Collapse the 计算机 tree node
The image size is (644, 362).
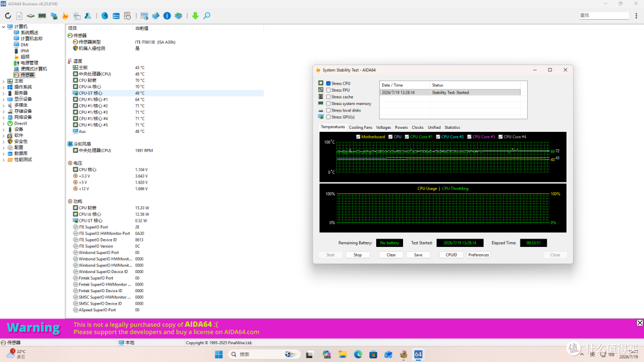pyautogui.click(x=4, y=27)
